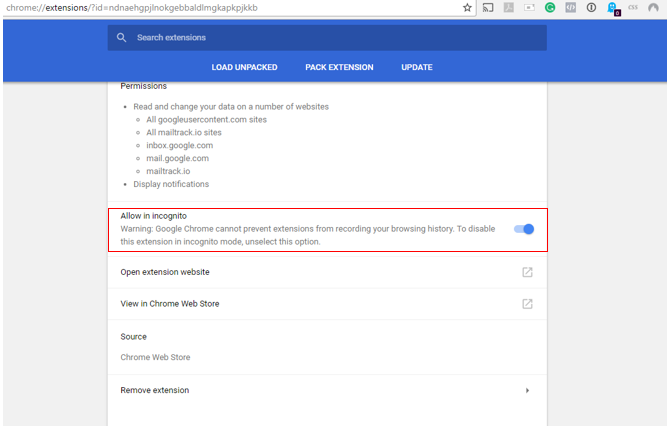Click the CSS extension icon
670x427 pixels.
pos(633,8)
